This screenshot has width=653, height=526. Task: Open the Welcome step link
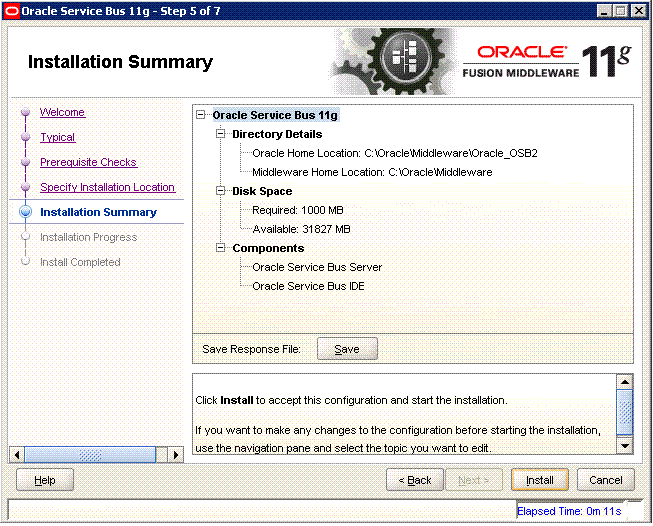(62, 112)
